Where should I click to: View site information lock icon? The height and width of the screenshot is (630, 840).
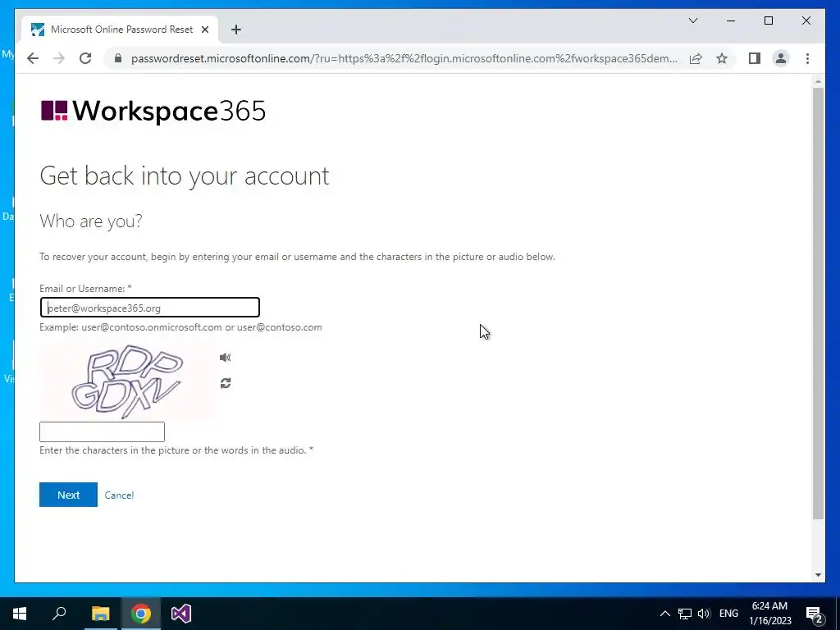click(118, 58)
